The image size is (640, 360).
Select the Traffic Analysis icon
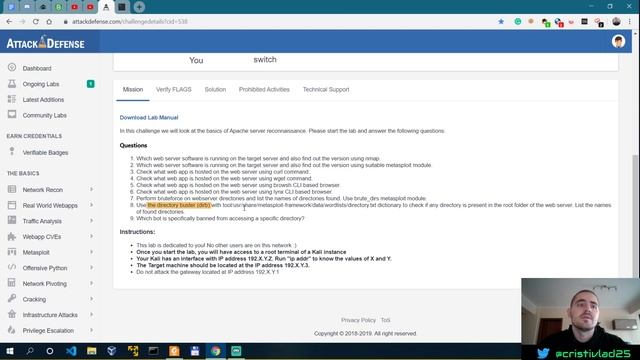pos(12,220)
